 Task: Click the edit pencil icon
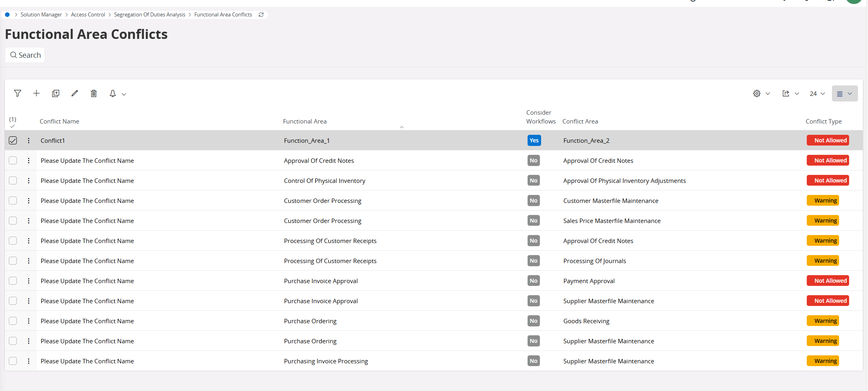pyautogui.click(x=75, y=93)
